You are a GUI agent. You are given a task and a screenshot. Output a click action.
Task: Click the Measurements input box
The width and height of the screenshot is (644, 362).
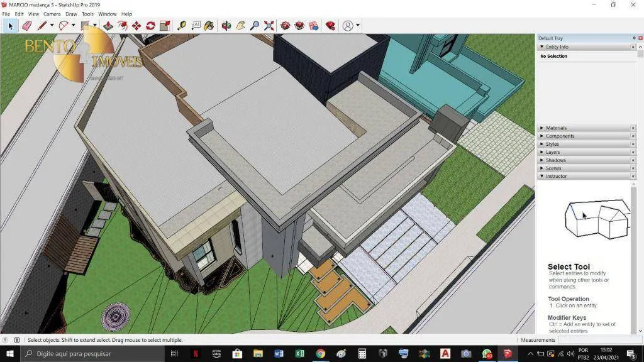tap(601, 340)
